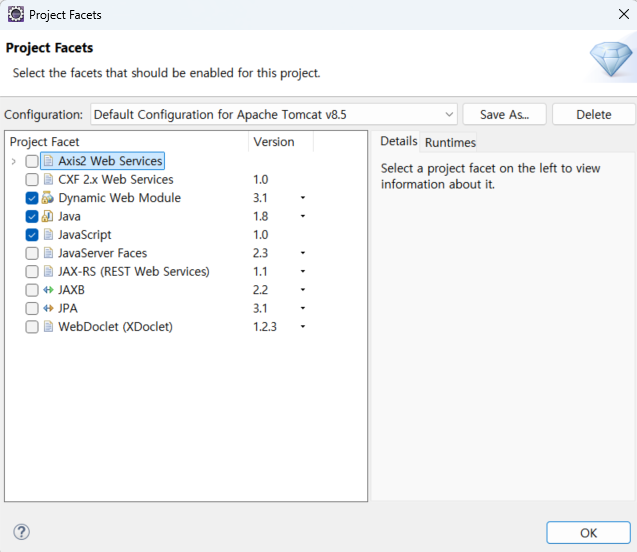Click the JPA arrows icon

48,308
